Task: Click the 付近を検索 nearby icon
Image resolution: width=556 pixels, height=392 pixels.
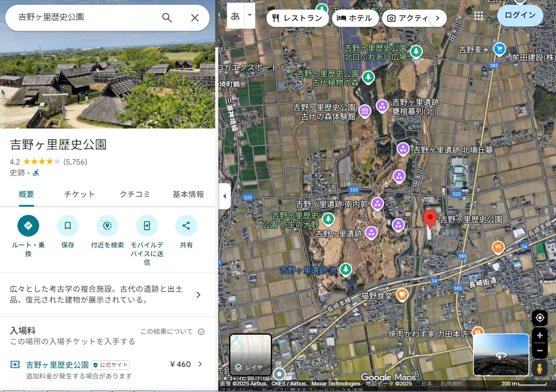Action: pyautogui.click(x=107, y=226)
